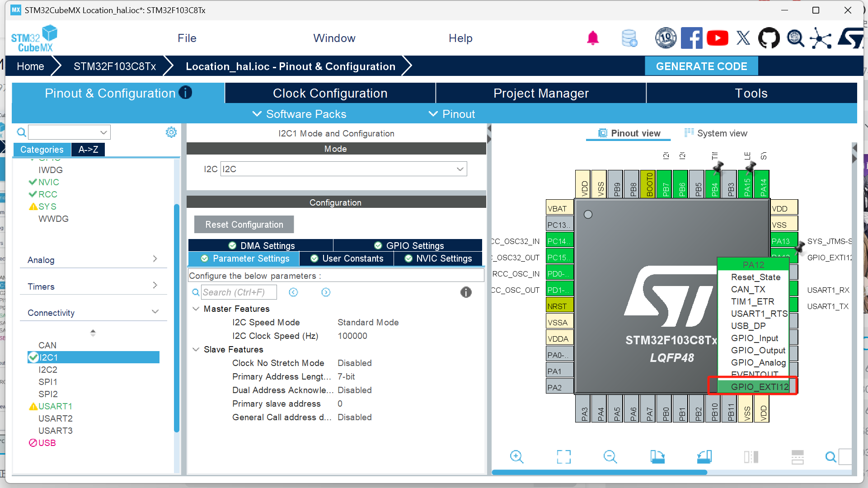Screen dimensions: 868x488
Task: Rotate the chip view clockwise
Action: tap(657, 457)
